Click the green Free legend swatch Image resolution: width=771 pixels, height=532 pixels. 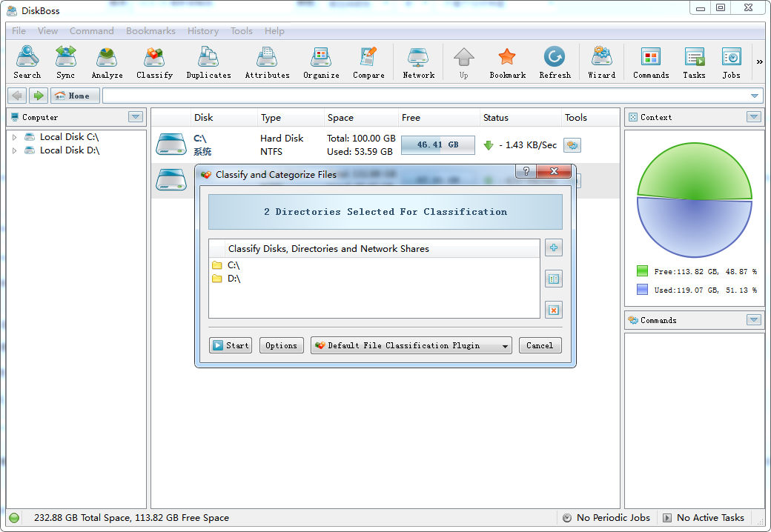pos(642,271)
